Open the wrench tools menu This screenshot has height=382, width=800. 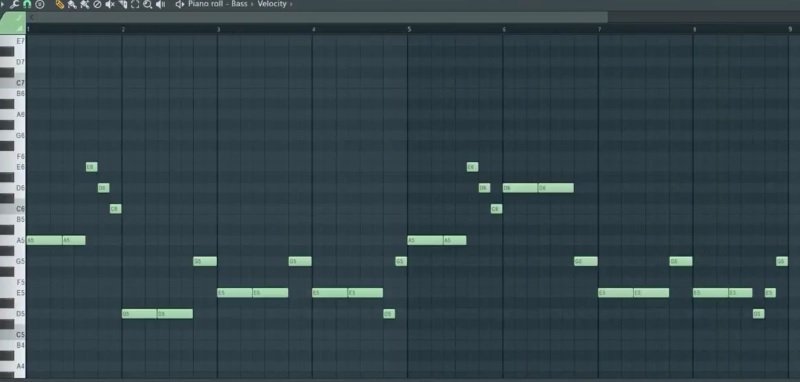[x=15, y=5]
